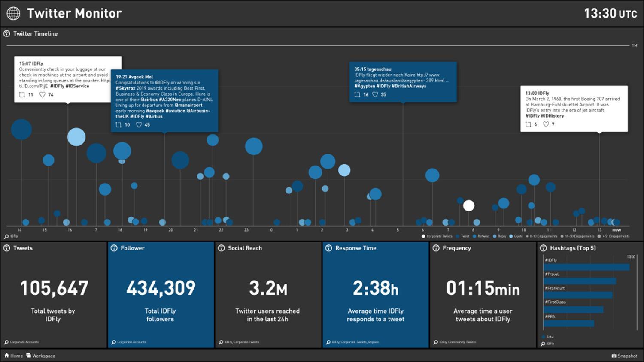Click the "now" label on the timeline axis

tap(617, 230)
